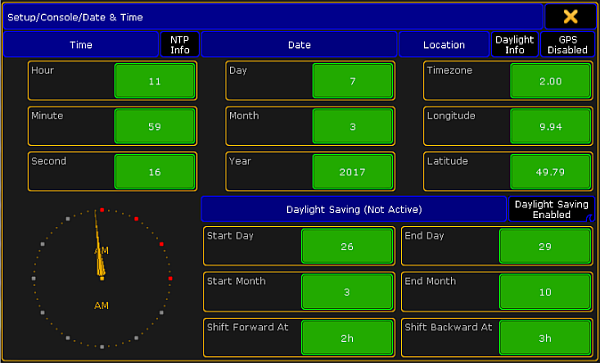Viewport: 600px width, 363px height.
Task: Edit the Day value field
Action: [352, 81]
